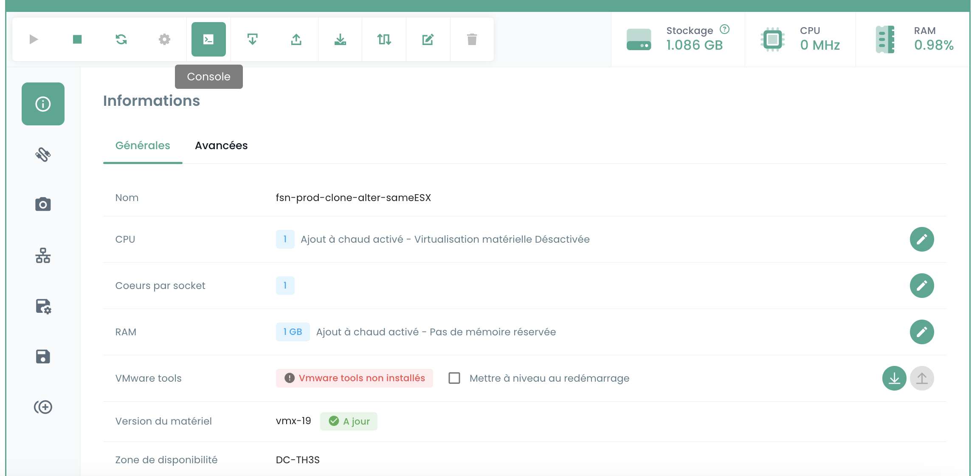Click the power-on play button
Viewport: 980px width, 476px height.
[x=34, y=40]
